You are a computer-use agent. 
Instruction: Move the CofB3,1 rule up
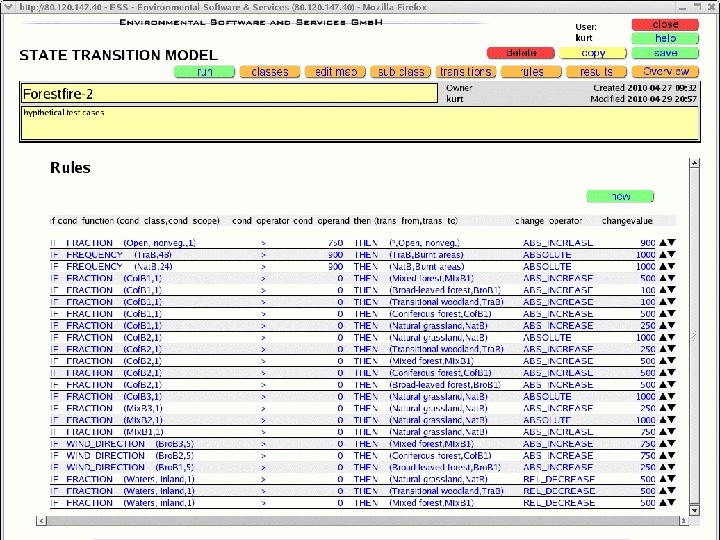(x=663, y=396)
